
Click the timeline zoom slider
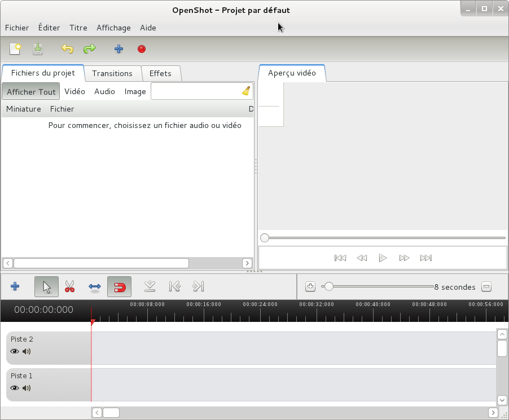point(378,286)
